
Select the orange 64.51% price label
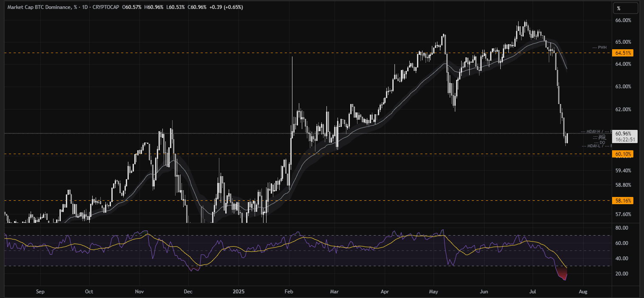pos(622,53)
